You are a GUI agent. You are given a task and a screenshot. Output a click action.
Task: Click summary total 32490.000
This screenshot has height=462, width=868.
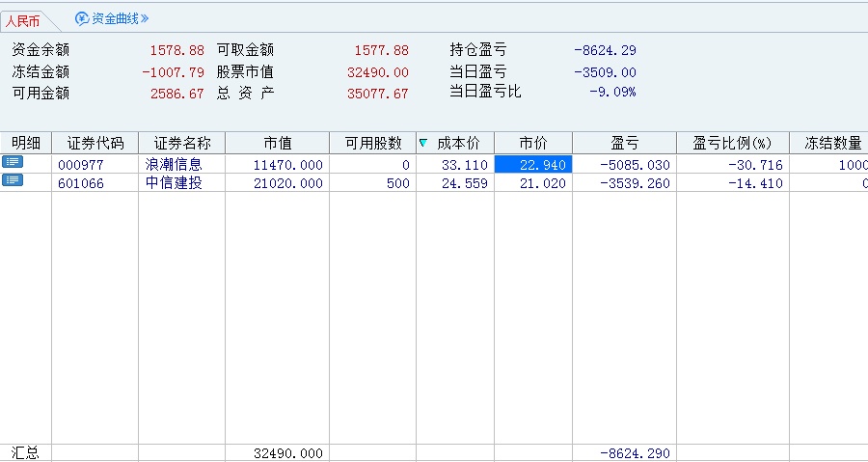287,453
